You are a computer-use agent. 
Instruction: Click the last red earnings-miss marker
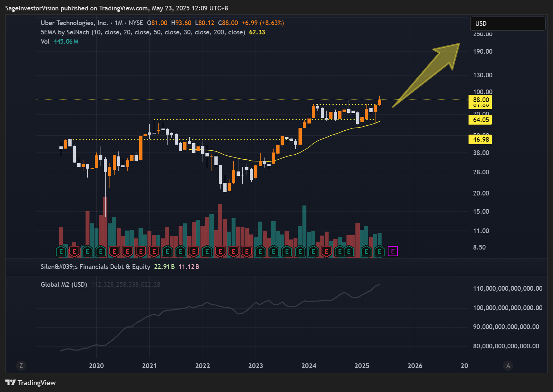pos(326,251)
